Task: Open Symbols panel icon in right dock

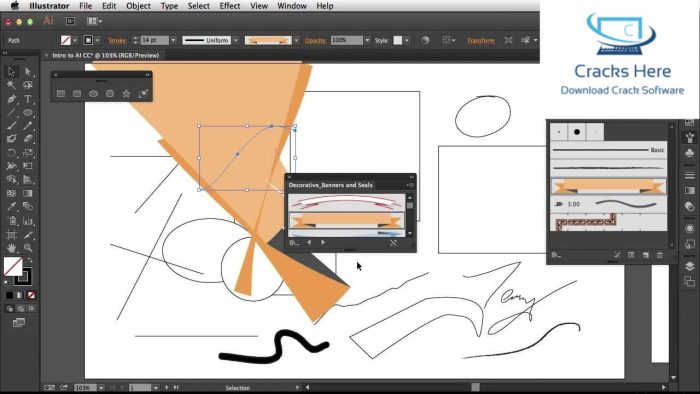Action: [689, 153]
